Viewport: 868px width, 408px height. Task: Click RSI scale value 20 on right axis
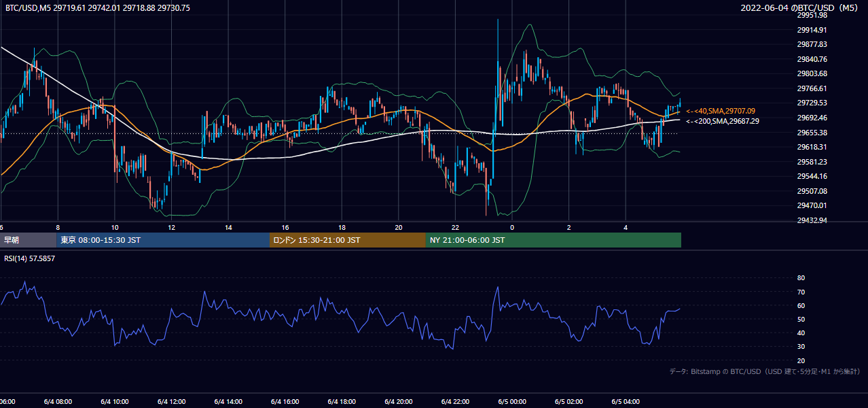[801, 360]
